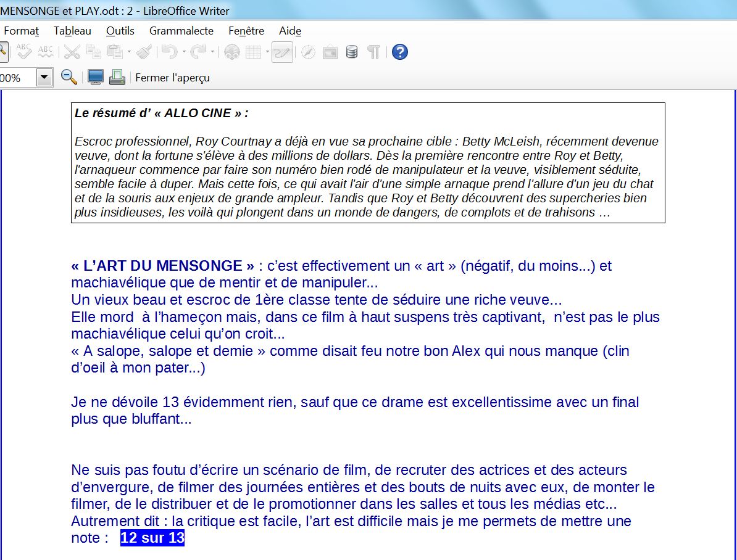Image resolution: width=737 pixels, height=560 pixels.
Task: Click the Zoom Out magnifier icon
Action: click(x=69, y=77)
